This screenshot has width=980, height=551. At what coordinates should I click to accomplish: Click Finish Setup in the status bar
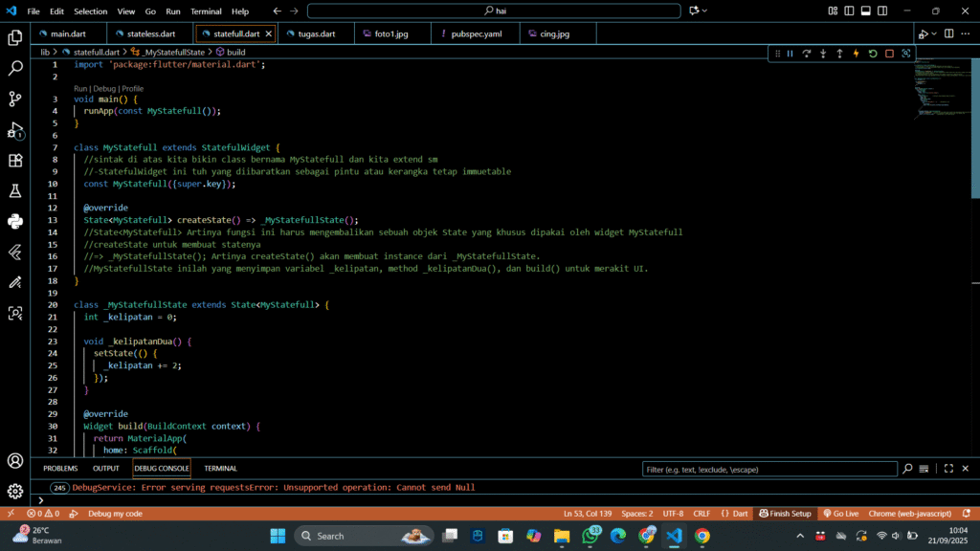click(785, 514)
